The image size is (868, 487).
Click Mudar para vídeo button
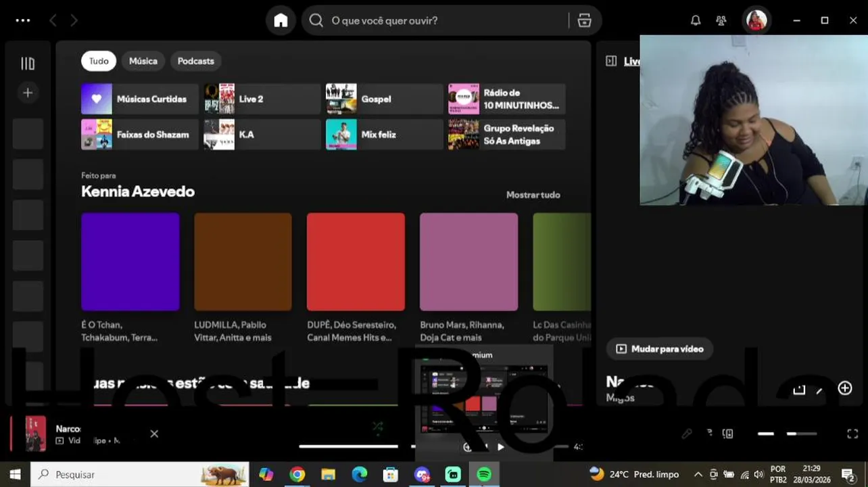coord(660,349)
